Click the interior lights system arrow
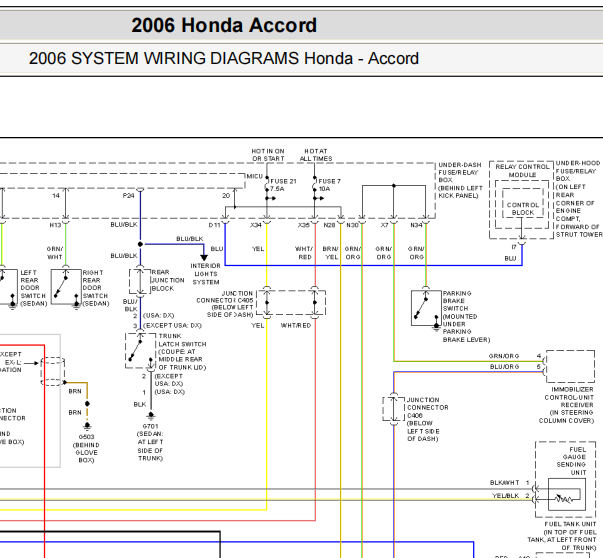This screenshot has height=558, width=603. pyautogui.click(x=204, y=257)
